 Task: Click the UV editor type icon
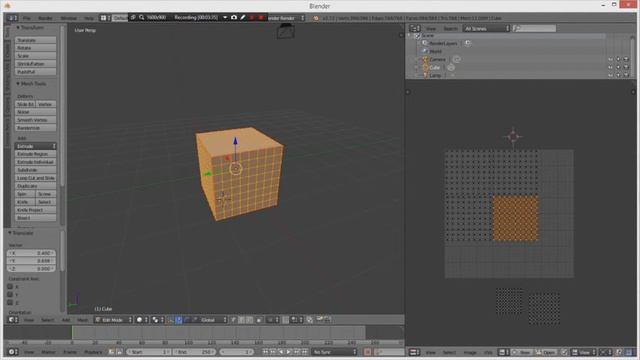414,352
